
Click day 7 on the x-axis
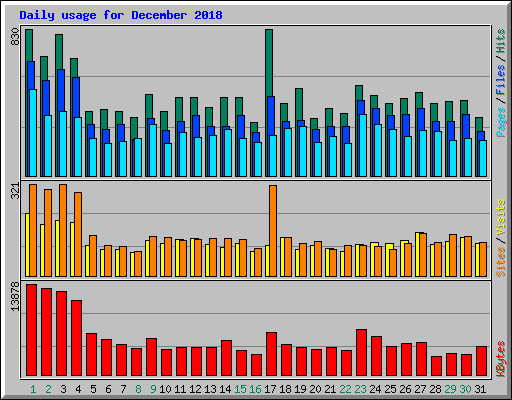(x=123, y=389)
